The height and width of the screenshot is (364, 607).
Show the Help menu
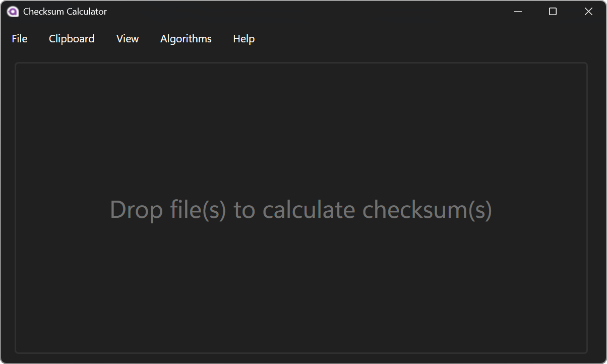pyautogui.click(x=244, y=39)
